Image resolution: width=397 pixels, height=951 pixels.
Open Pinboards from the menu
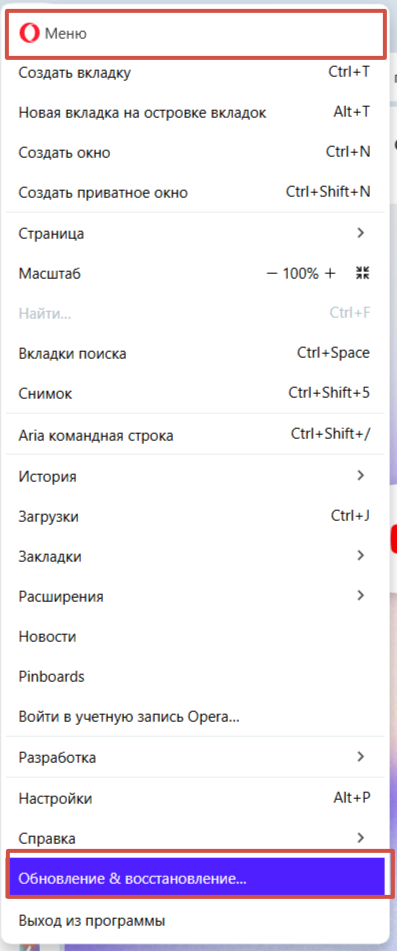coord(195,676)
